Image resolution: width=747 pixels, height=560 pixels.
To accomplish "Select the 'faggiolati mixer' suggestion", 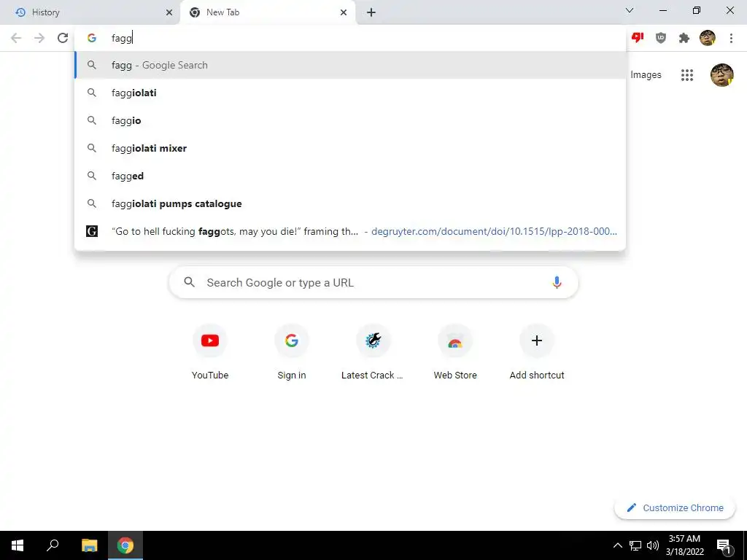I will pyautogui.click(x=350, y=148).
